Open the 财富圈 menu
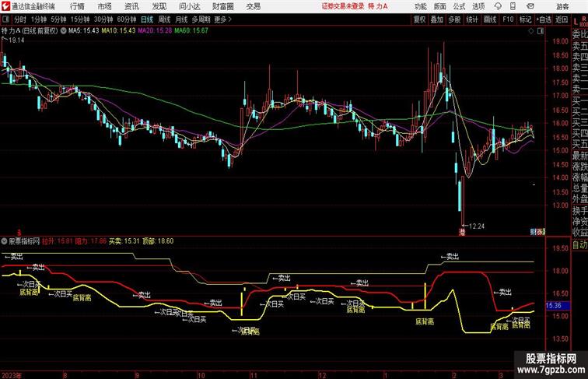 (x=222, y=6)
